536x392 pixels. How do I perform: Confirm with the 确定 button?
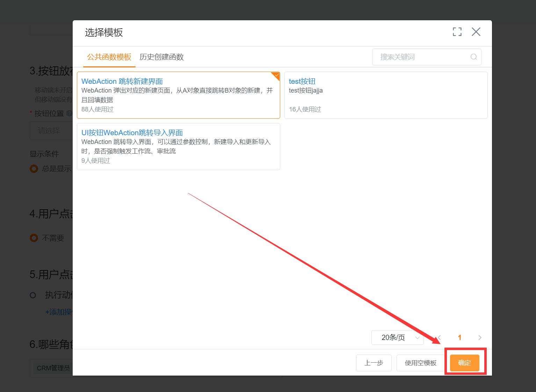pyautogui.click(x=464, y=363)
